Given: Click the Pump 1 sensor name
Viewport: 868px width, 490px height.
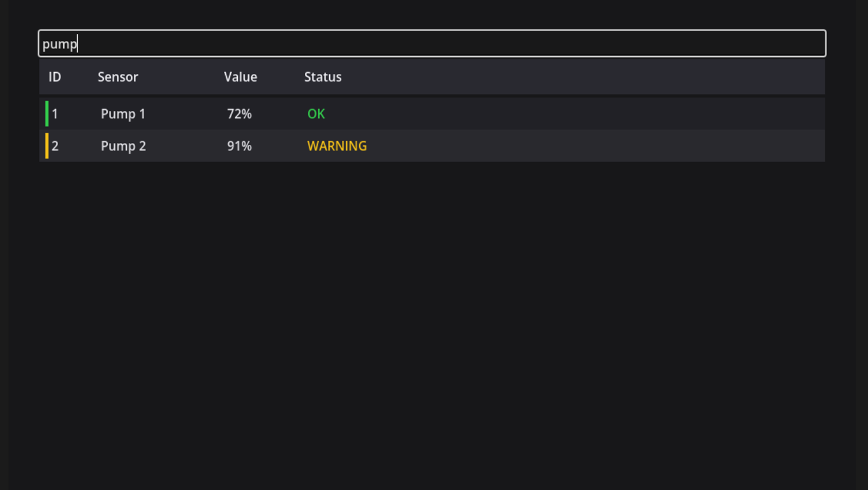Looking at the screenshot, I should [x=123, y=114].
